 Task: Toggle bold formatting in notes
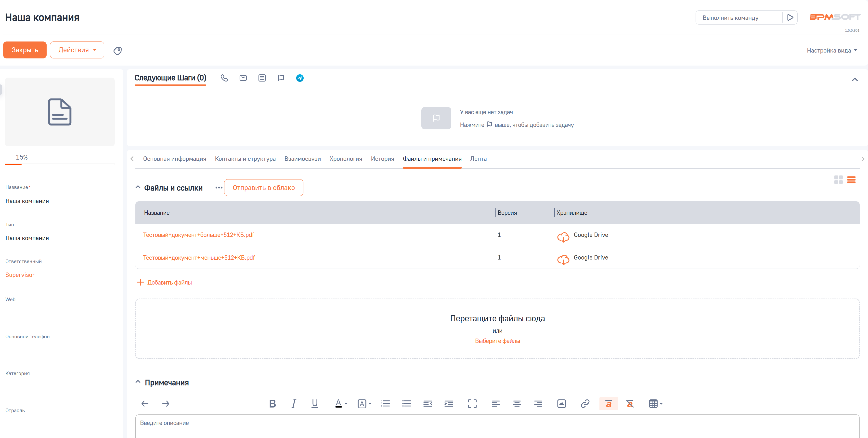(272, 404)
